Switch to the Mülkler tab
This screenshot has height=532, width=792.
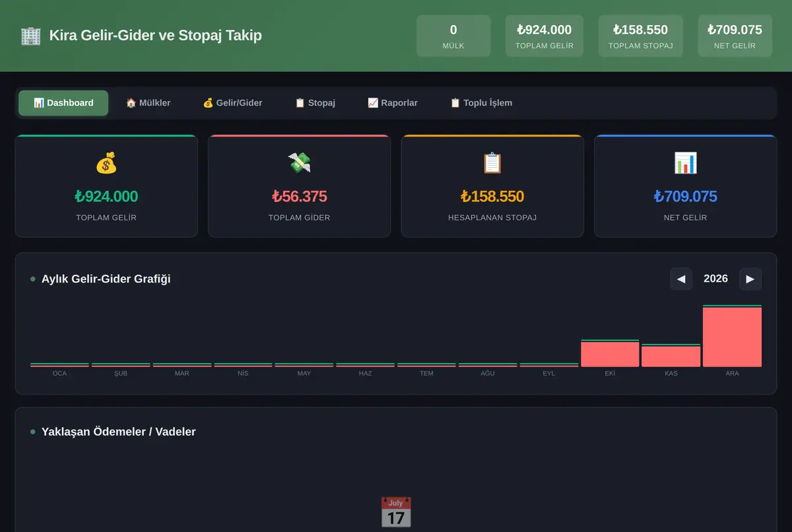pos(148,103)
